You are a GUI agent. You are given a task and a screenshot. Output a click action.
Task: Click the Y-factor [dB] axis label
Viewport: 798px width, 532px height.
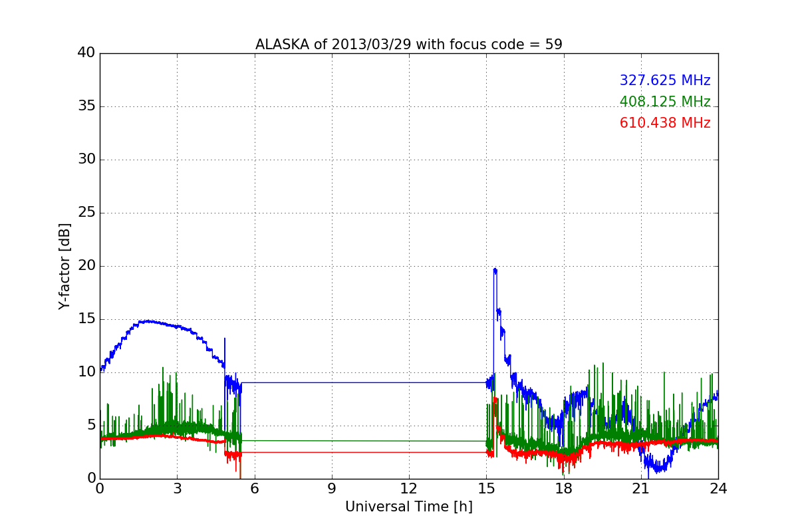pyautogui.click(x=65, y=266)
